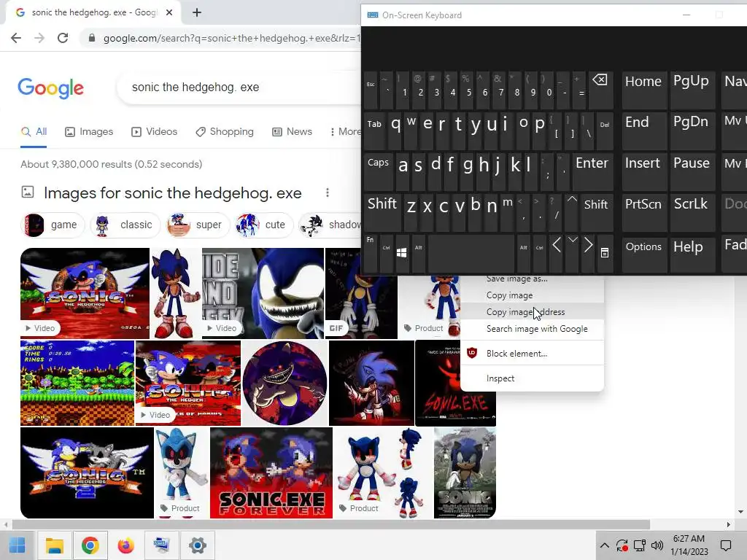Switch to the Videos search tab
The height and width of the screenshot is (560, 747).
(x=155, y=132)
